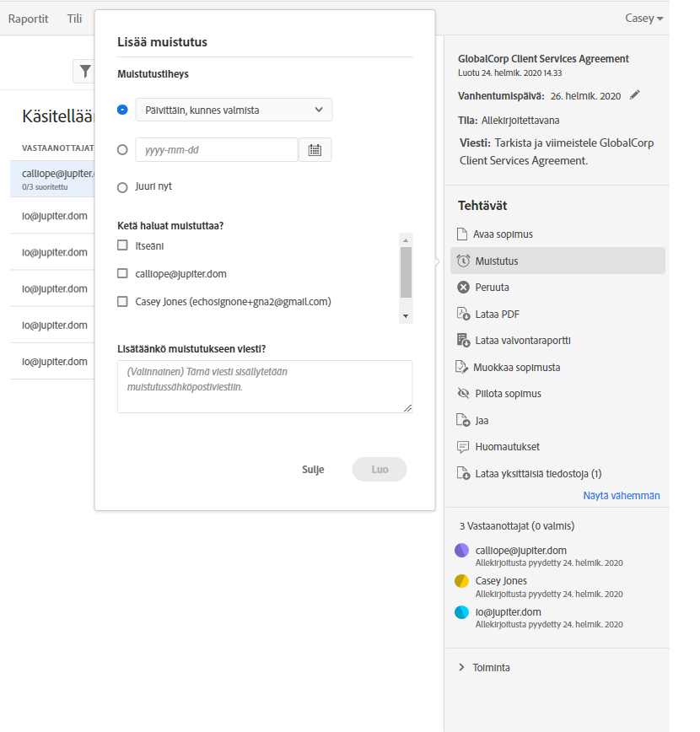
Task: Check the calliope@jupiter.dom checkbox
Action: [123, 273]
